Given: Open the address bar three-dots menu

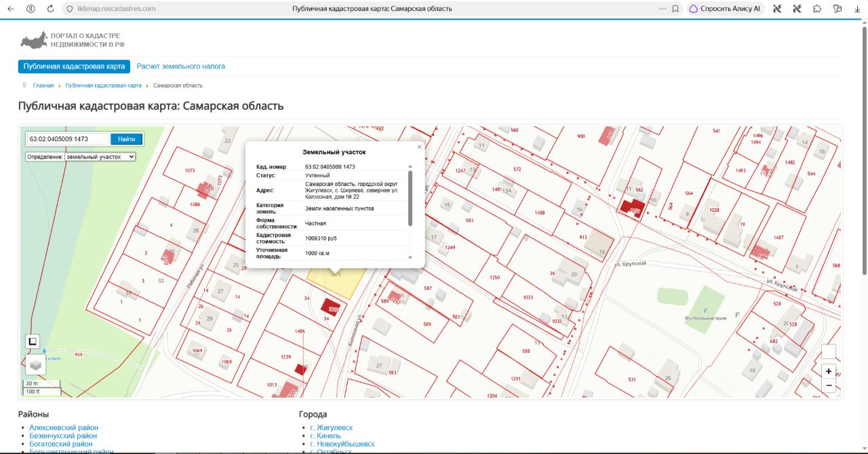Looking at the screenshot, I should (663, 9).
